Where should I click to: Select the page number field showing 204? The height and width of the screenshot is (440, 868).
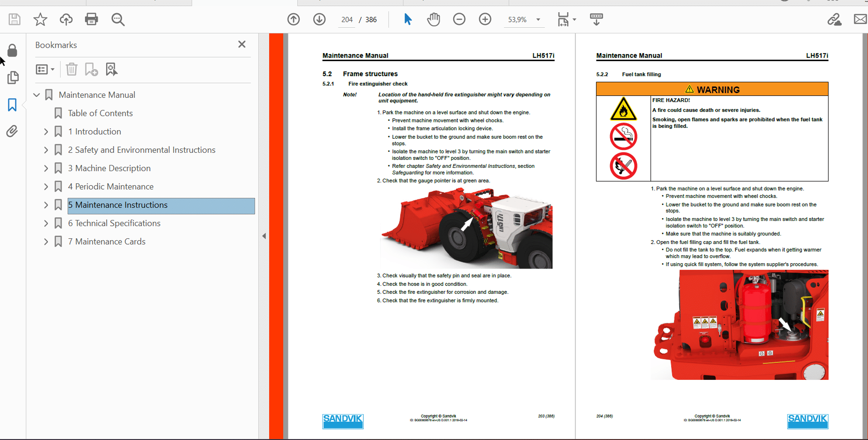(x=347, y=20)
